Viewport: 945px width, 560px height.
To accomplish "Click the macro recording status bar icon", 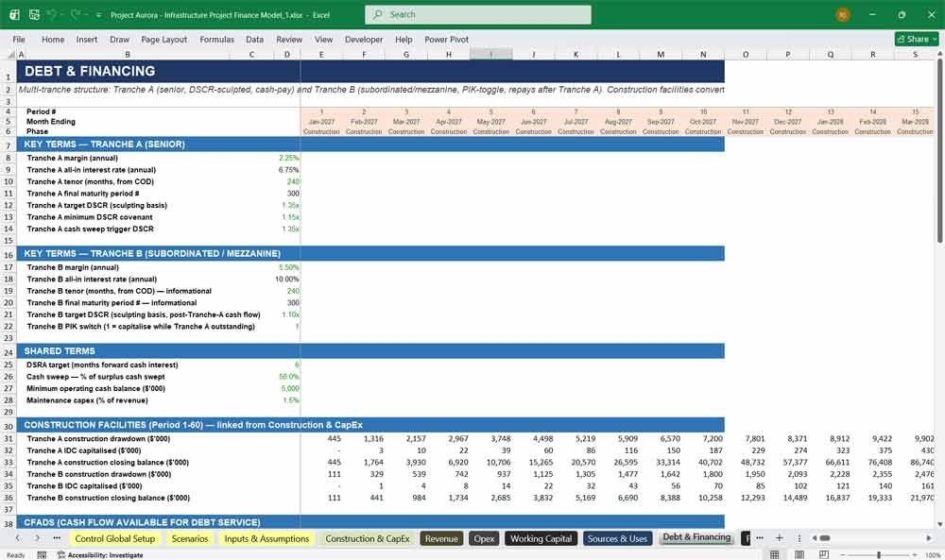I will [x=42, y=555].
